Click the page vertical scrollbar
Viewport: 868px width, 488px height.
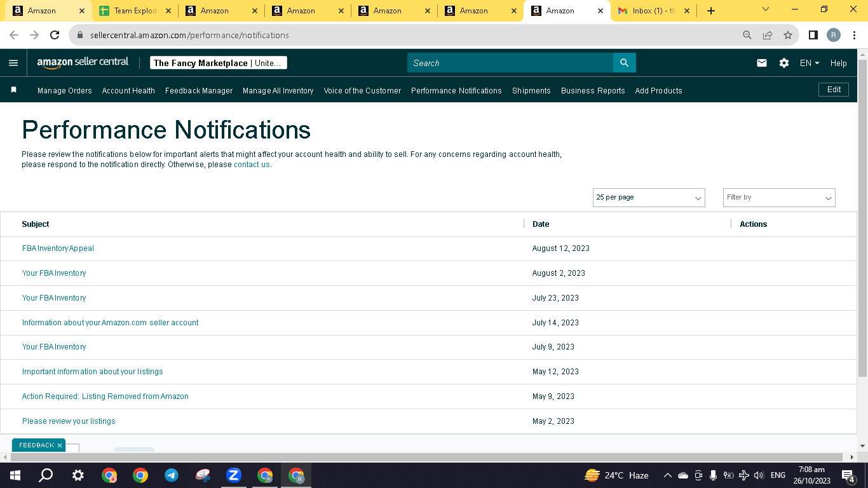click(862, 217)
